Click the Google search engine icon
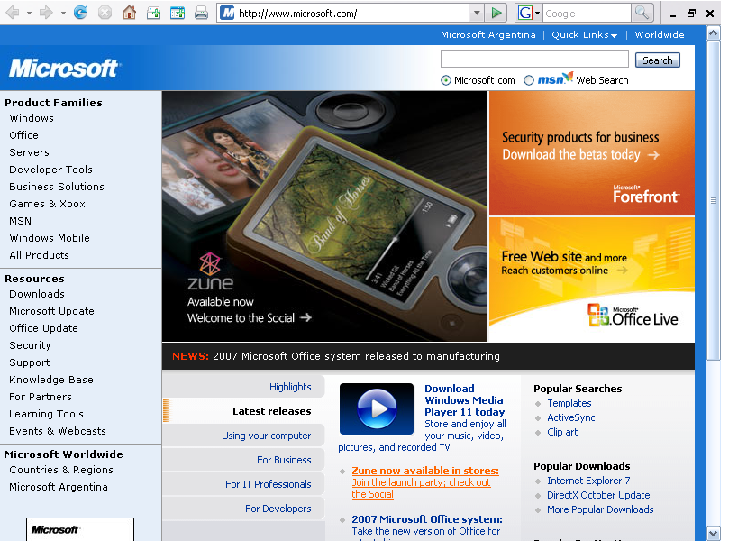Image resolution: width=756 pixels, height=541 pixels. (525, 13)
